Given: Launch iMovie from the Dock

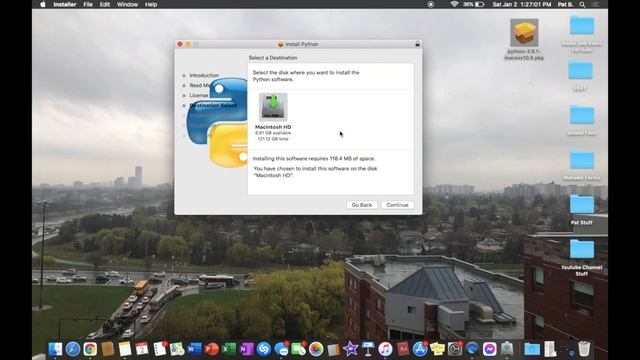Looking at the screenshot, I should 351,349.
